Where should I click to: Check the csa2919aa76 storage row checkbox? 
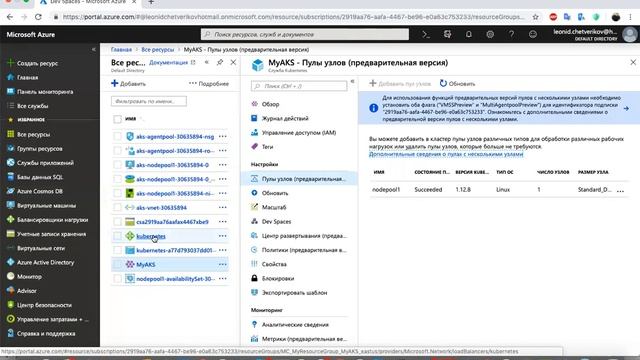(118, 222)
